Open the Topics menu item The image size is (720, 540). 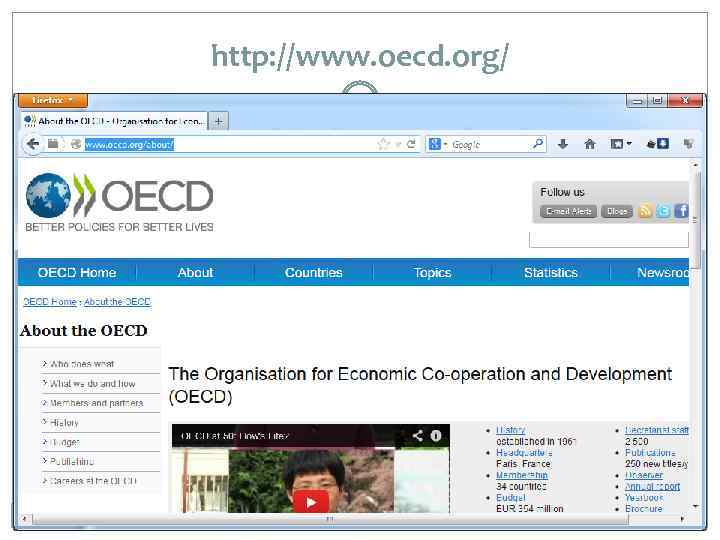click(x=432, y=272)
